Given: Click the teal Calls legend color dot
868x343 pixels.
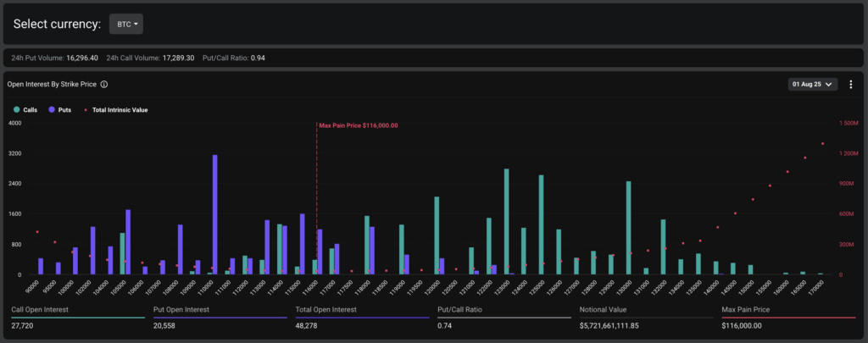Looking at the screenshot, I should (16, 110).
